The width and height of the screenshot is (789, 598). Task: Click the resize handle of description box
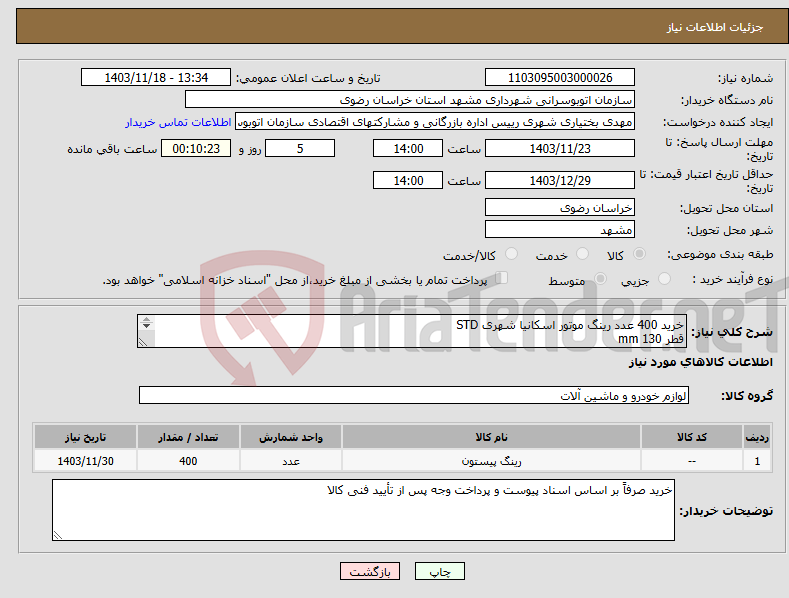point(143,342)
